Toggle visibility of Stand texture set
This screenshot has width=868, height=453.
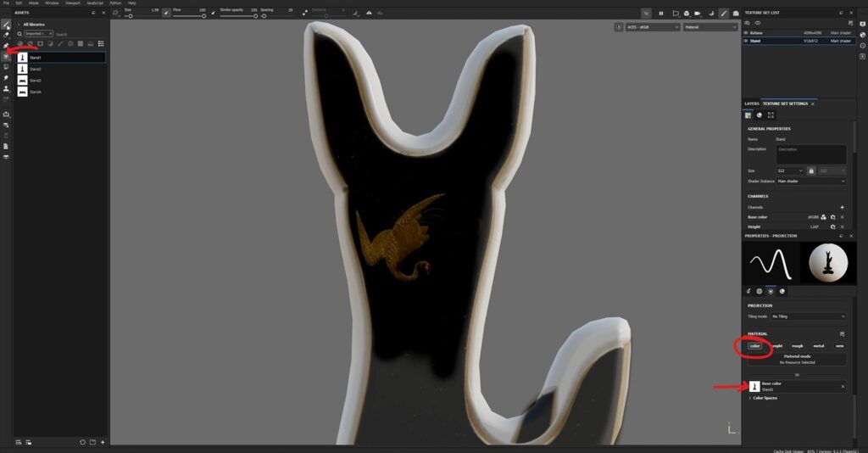(x=746, y=41)
